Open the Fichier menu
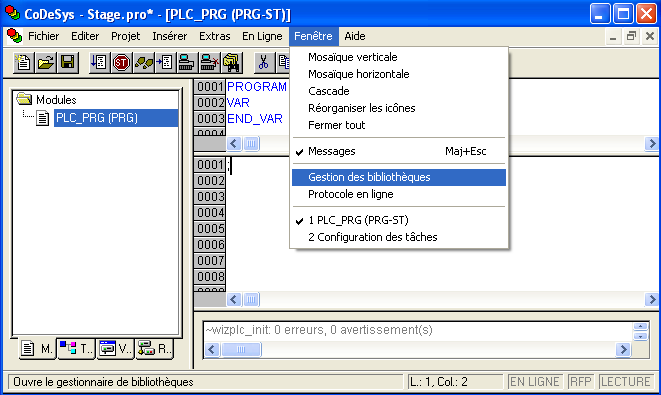 point(43,36)
